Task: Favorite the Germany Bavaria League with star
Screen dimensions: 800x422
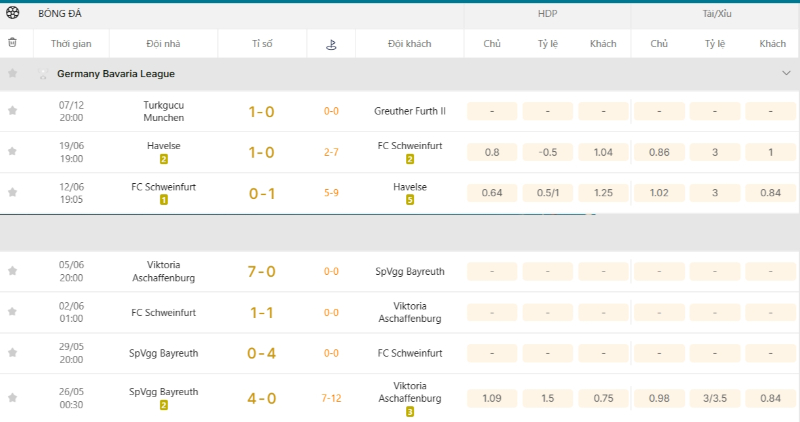Action: click(12, 74)
